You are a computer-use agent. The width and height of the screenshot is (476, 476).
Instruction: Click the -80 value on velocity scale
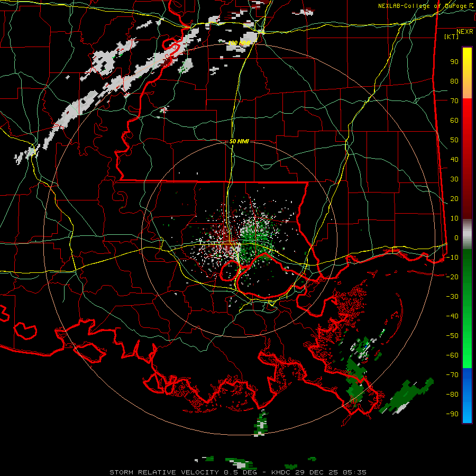pyautogui.click(x=452, y=395)
